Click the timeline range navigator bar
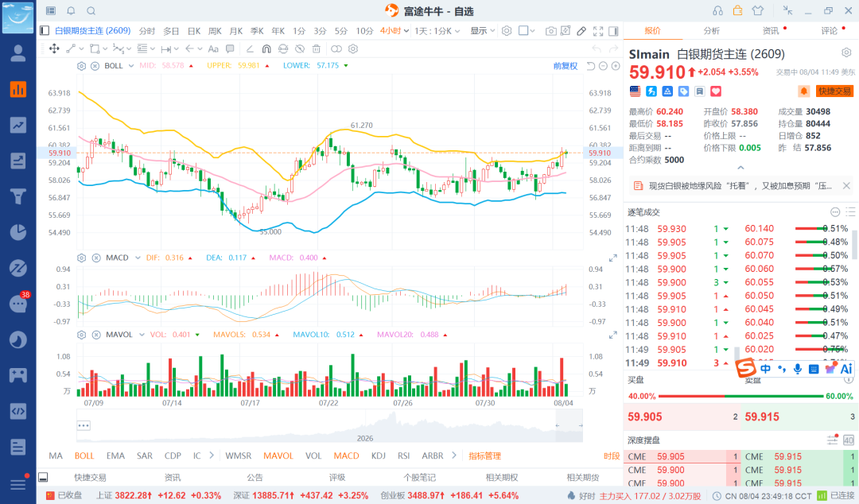Image resolution: width=859 pixels, height=504 pixels. (329, 425)
